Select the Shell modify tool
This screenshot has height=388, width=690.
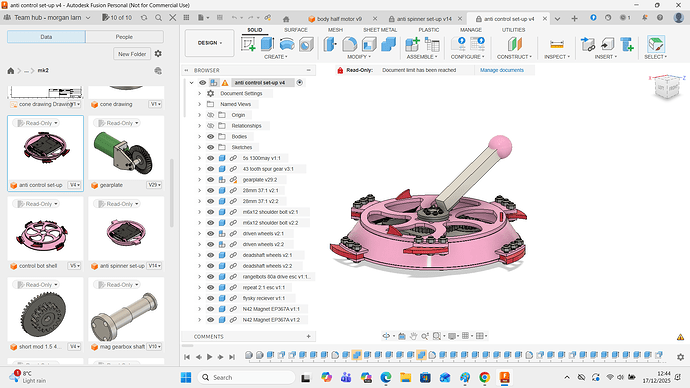tap(369, 44)
